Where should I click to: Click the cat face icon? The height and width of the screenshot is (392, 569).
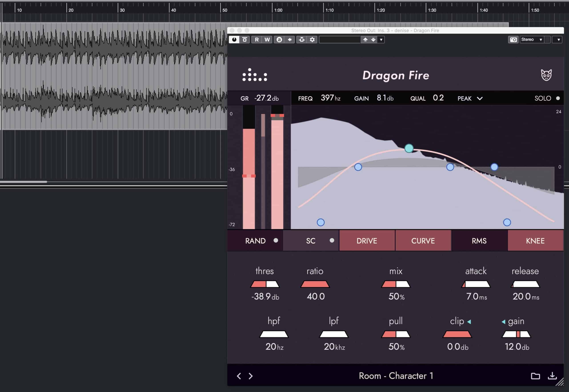tap(546, 75)
